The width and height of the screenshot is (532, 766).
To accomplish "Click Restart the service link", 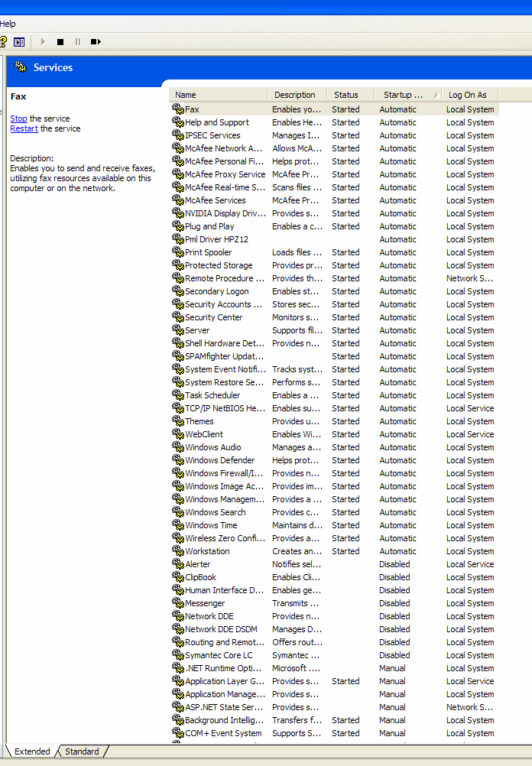I will pyautogui.click(x=24, y=128).
